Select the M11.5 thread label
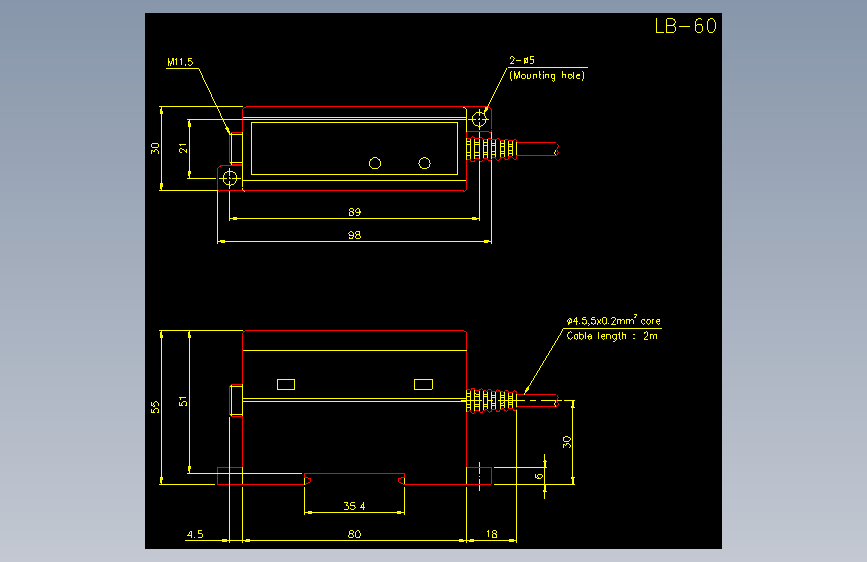The width and height of the screenshot is (867, 562). click(x=180, y=62)
